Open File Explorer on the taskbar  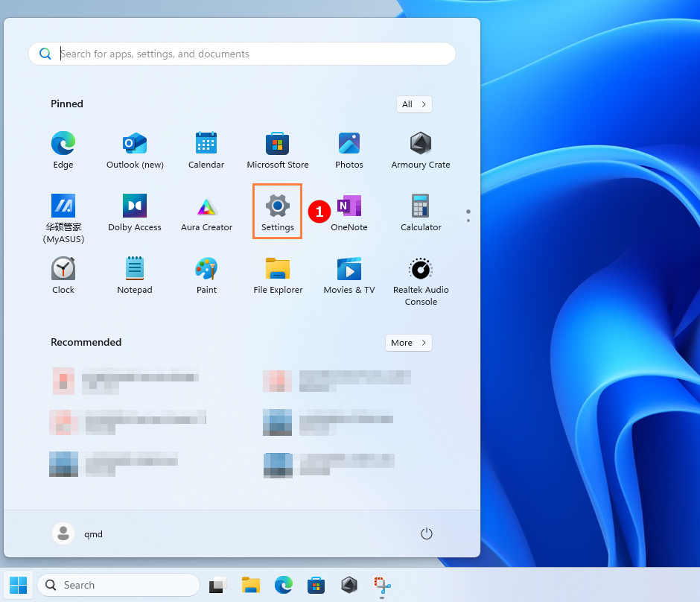pos(251,585)
